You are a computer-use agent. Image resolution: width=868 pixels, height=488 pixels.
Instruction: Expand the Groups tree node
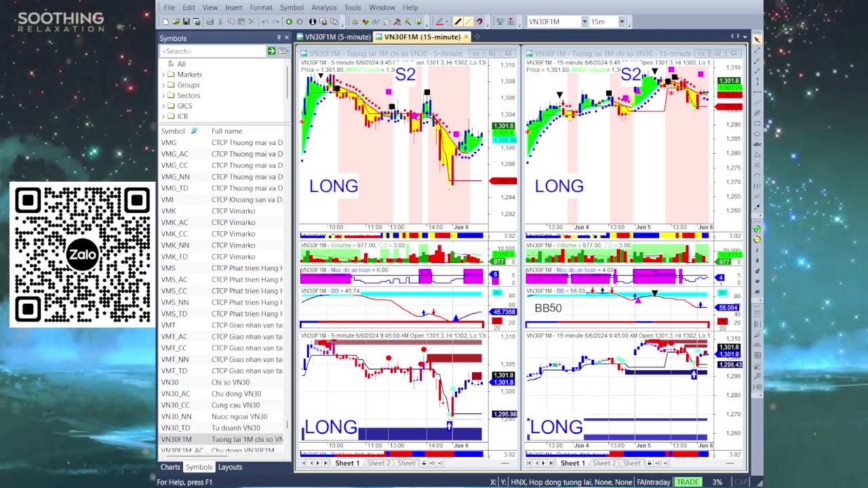[x=163, y=85]
